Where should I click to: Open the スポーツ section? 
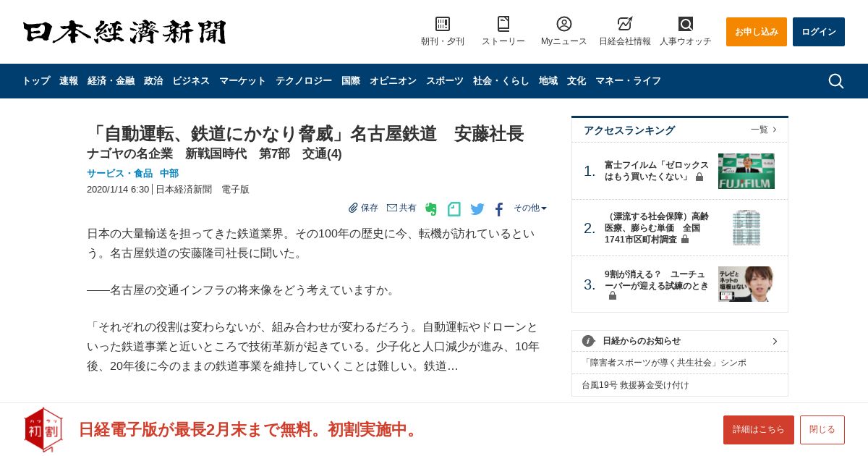click(445, 81)
